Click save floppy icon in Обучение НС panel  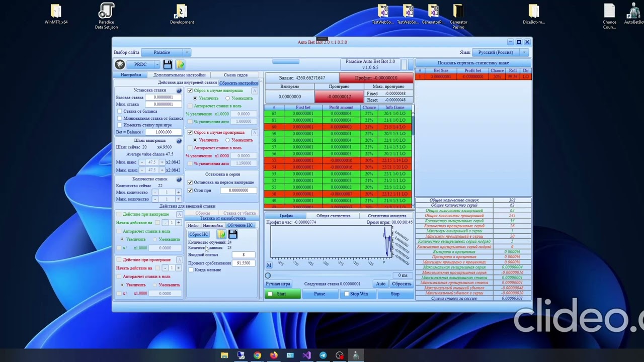pyautogui.click(x=232, y=234)
